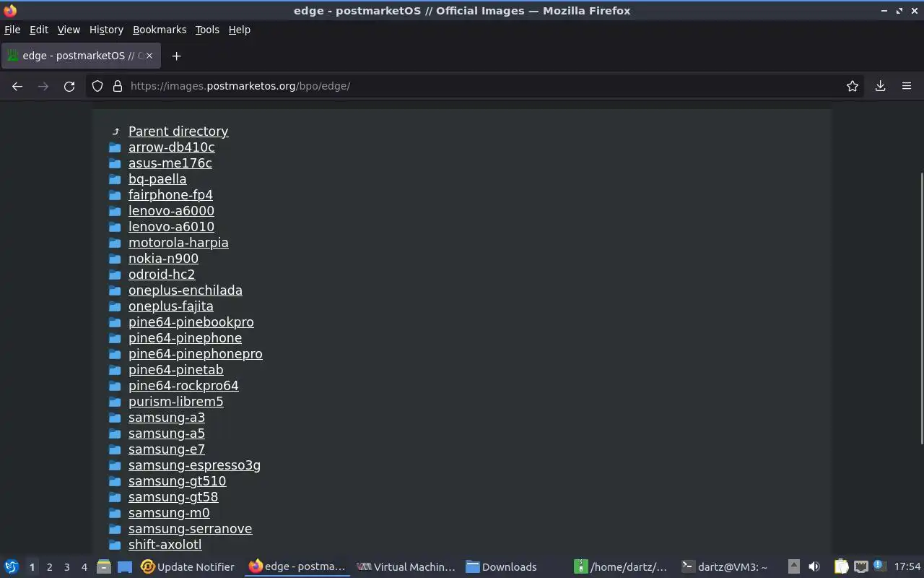Go back to the previous page
The width and height of the screenshot is (924, 578).
[17, 86]
